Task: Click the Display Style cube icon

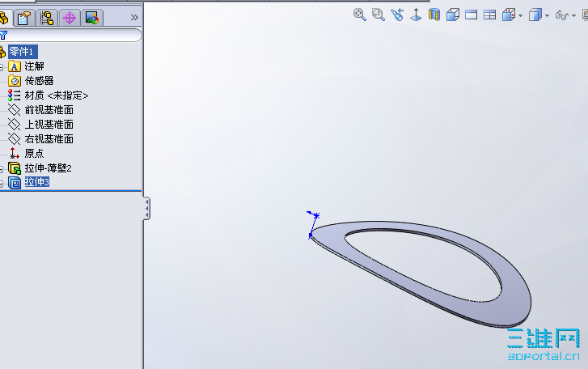Action: point(535,15)
